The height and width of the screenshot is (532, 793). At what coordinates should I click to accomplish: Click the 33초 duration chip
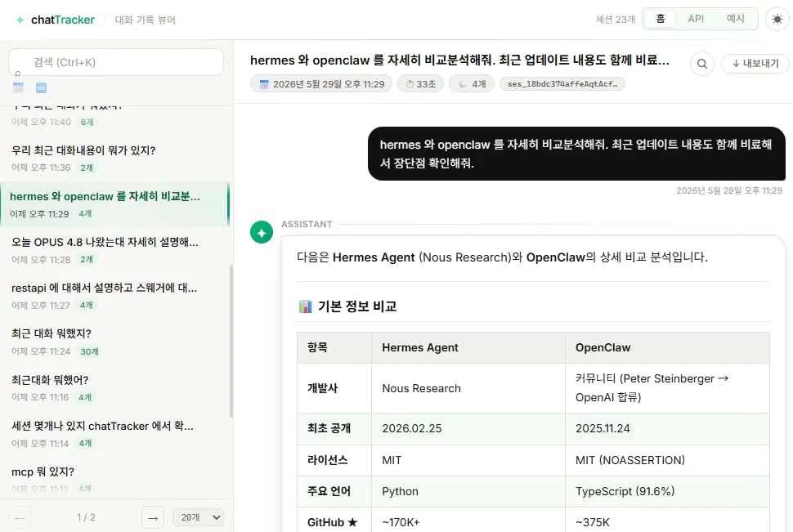click(x=420, y=84)
